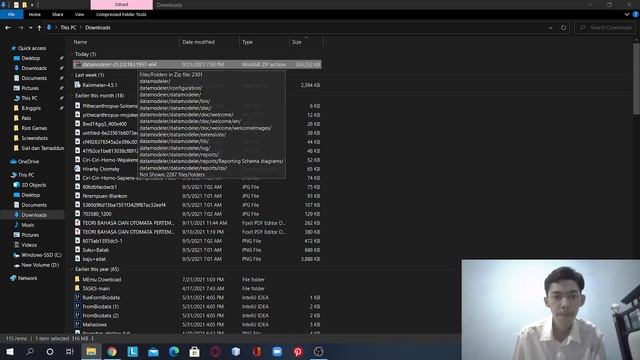Open the address bar history dropdown

(x=550, y=28)
